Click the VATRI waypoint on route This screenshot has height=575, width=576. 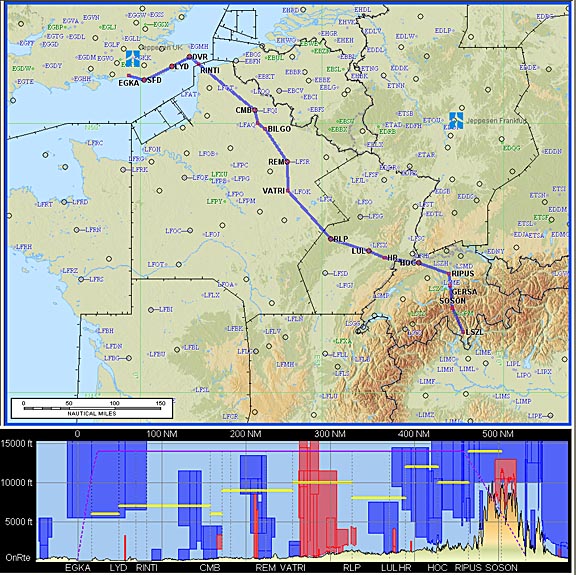[288, 191]
